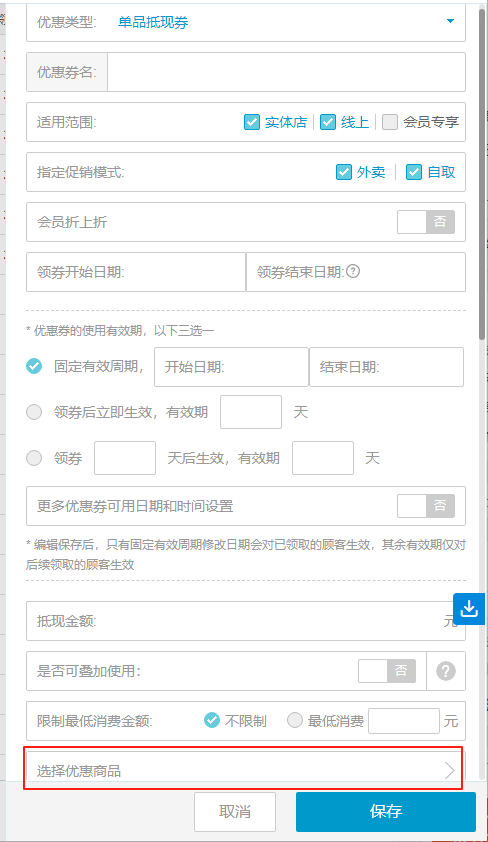
Task: Select 领券后立即生效 radio option
Action: [34, 412]
